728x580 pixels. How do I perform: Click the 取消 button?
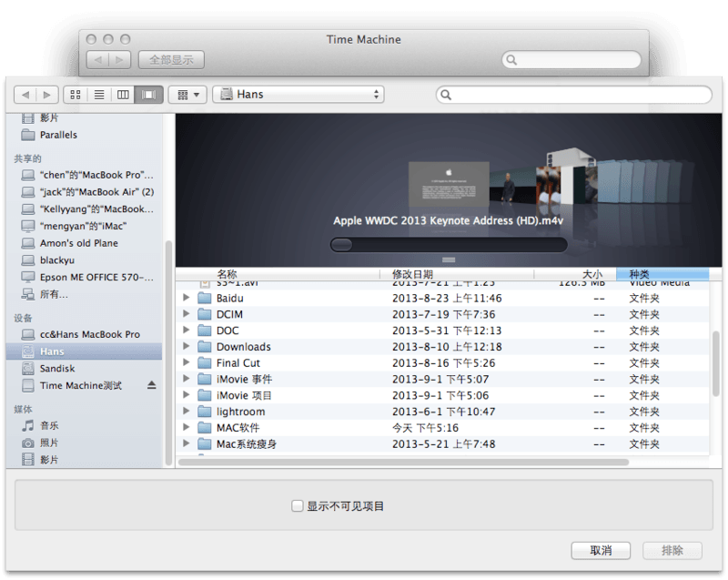point(601,551)
